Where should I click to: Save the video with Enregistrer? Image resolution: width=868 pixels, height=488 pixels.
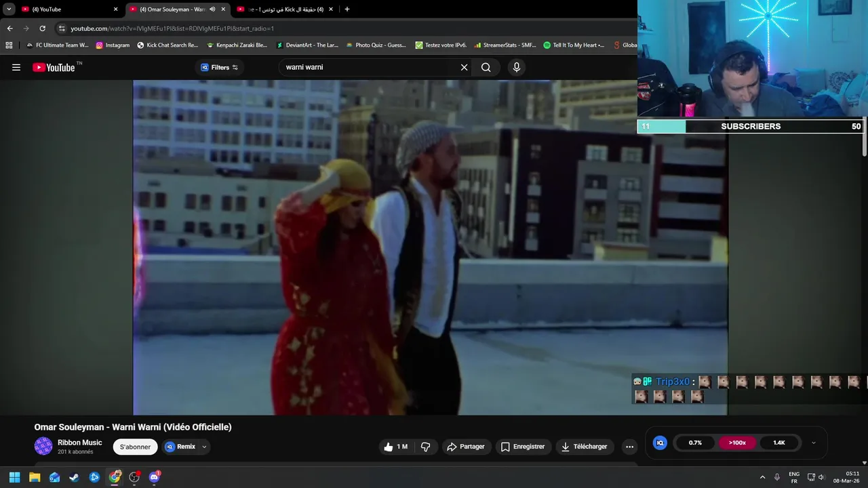(x=523, y=447)
